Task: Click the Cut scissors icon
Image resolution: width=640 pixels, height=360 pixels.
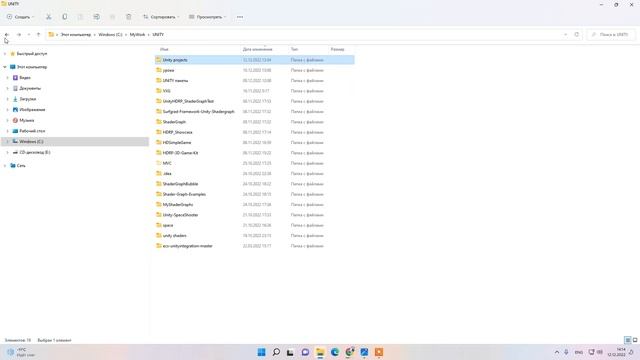Action: [x=49, y=17]
